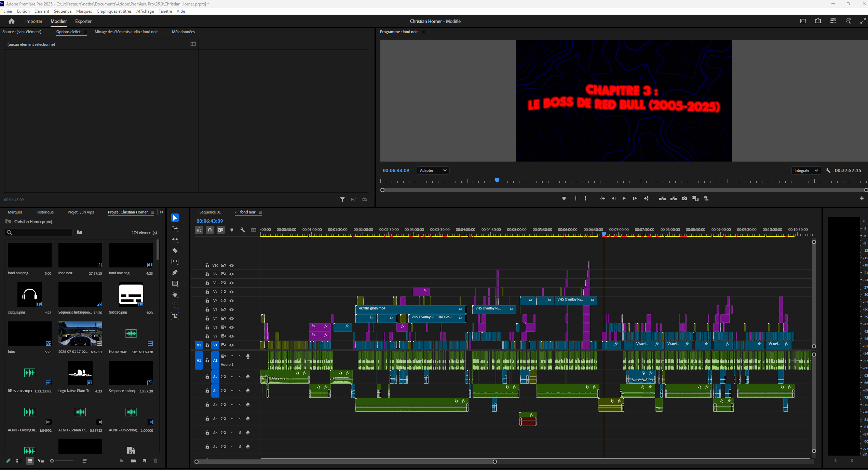Select the Razor tool
The width and height of the screenshot is (868, 470).
[175, 251]
